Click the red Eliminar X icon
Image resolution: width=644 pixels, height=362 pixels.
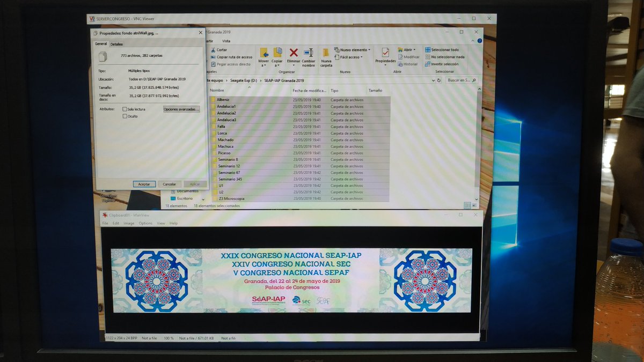click(x=294, y=53)
